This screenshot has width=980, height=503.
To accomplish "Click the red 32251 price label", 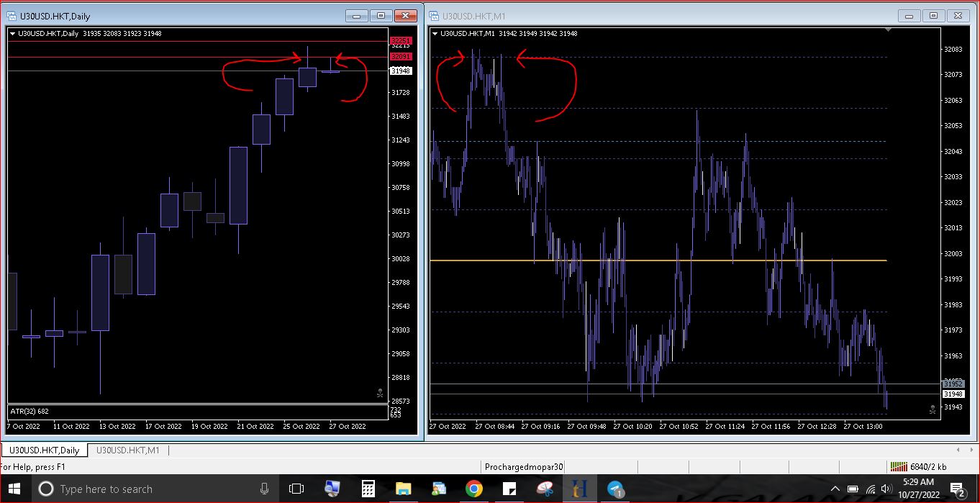I will (401, 40).
